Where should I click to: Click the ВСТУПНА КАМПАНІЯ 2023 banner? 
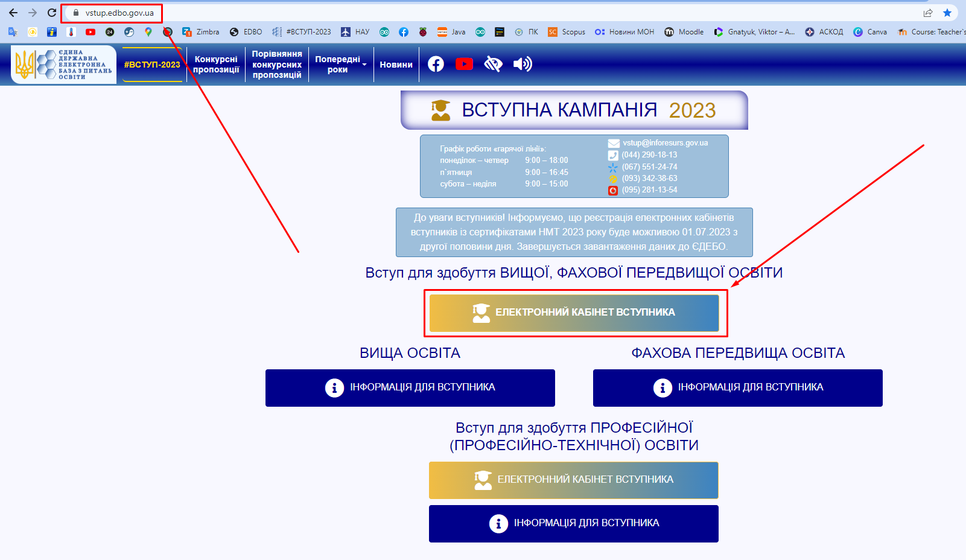coord(574,110)
